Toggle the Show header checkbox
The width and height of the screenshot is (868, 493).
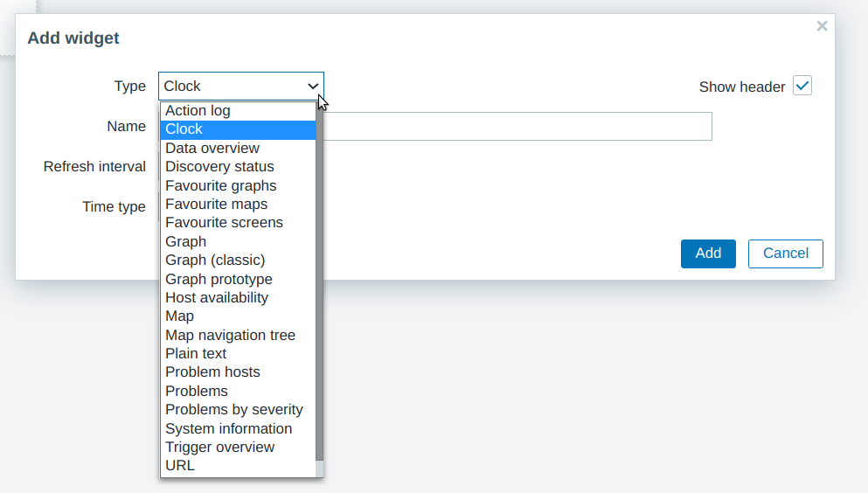pyautogui.click(x=802, y=86)
